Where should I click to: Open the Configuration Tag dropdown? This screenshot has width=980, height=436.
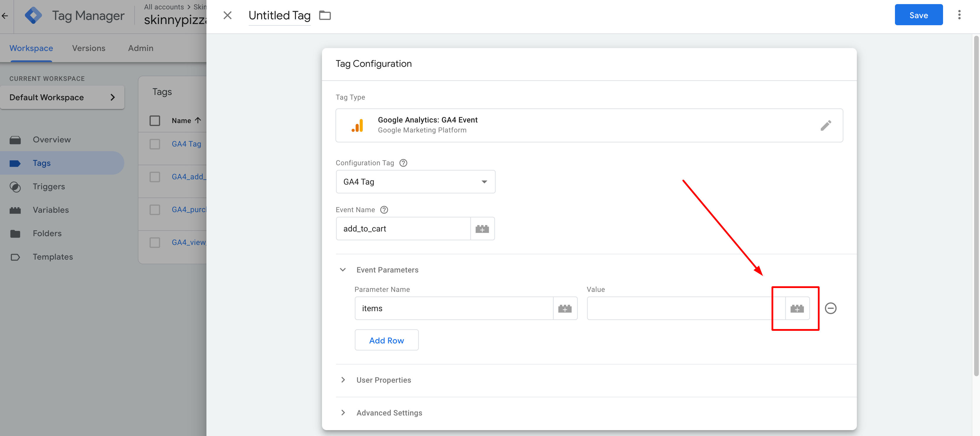tap(416, 182)
